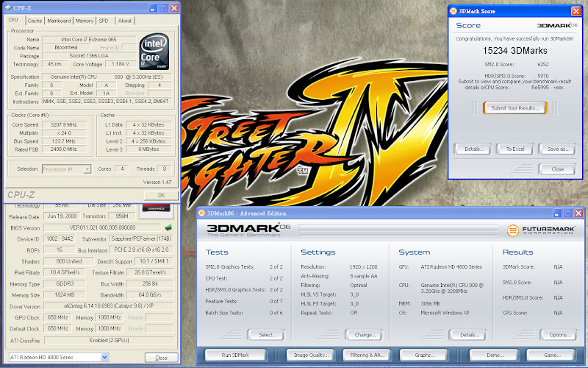Image resolution: width=588 pixels, height=368 pixels.
Task: Click Submit Your Results button
Action: point(515,107)
